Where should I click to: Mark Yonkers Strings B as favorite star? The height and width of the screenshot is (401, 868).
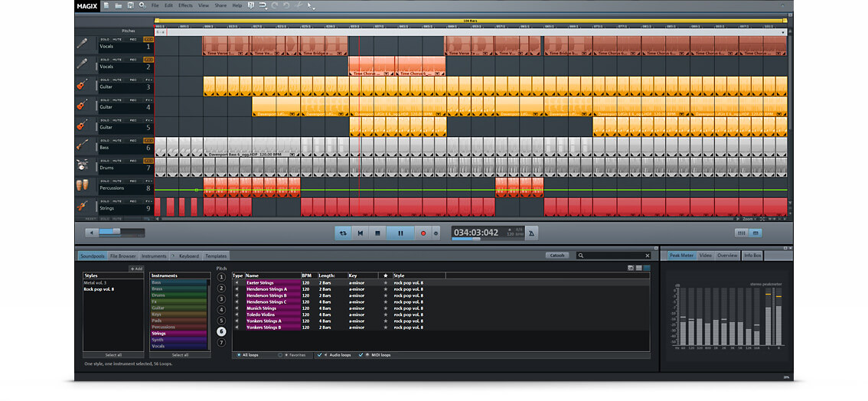(385, 328)
